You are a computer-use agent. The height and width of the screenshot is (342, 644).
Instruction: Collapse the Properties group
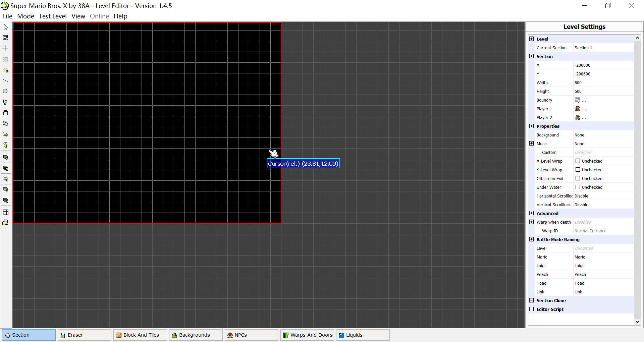tap(532, 126)
